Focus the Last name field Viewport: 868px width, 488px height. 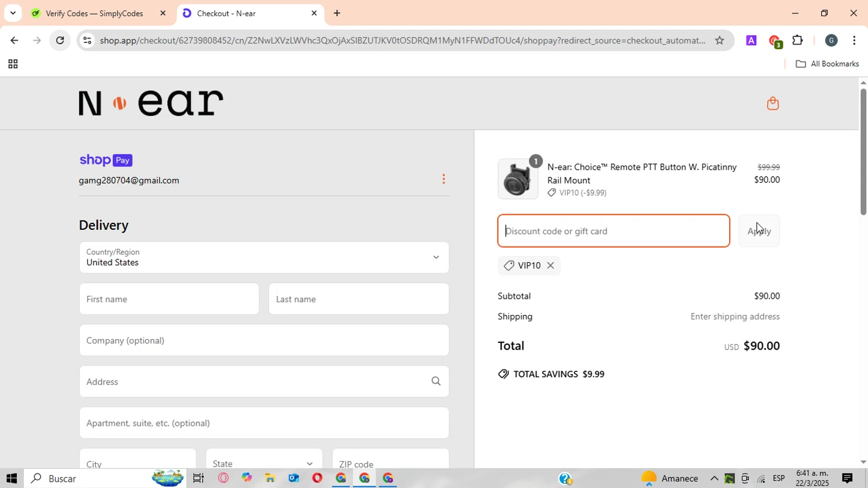359,299
